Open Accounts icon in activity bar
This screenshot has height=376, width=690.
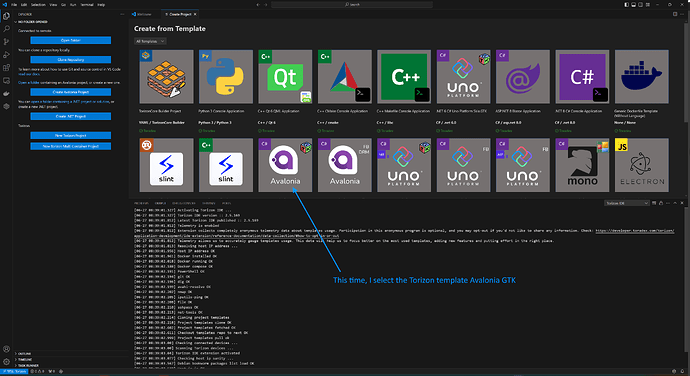point(6,349)
